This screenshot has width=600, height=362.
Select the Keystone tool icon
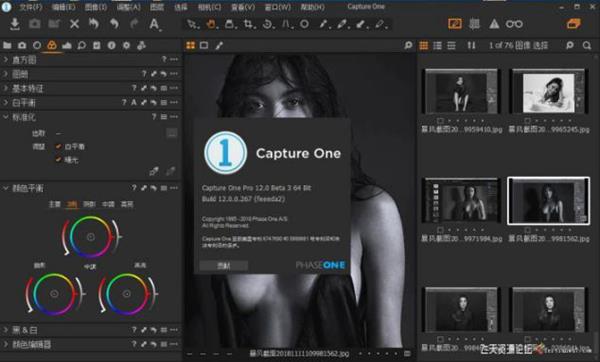pyautogui.click(x=286, y=24)
